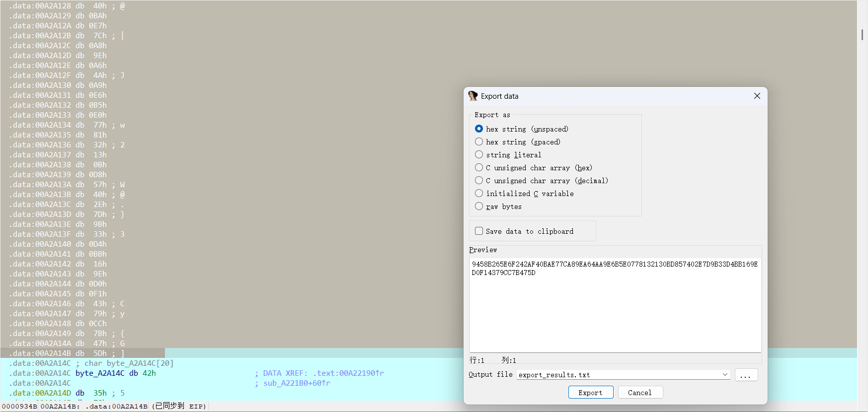Select raw bytes export option
This screenshot has width=868, height=412.
point(479,206)
